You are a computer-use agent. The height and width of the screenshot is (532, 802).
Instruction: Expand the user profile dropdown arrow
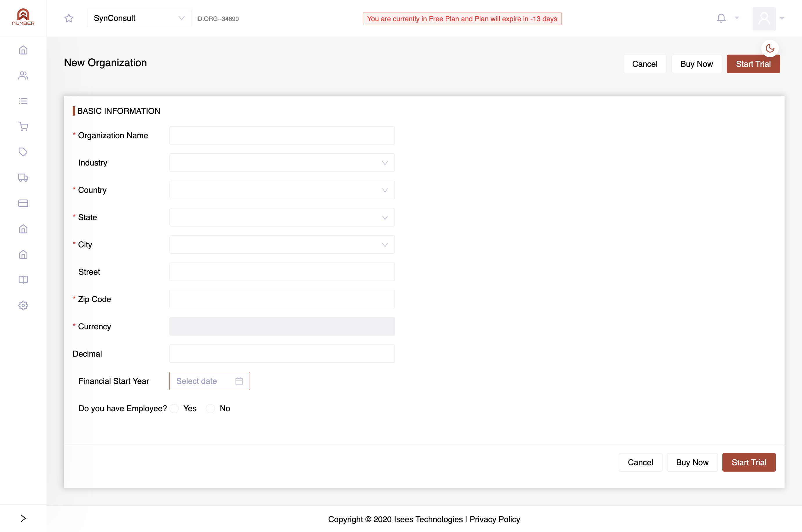(x=782, y=18)
